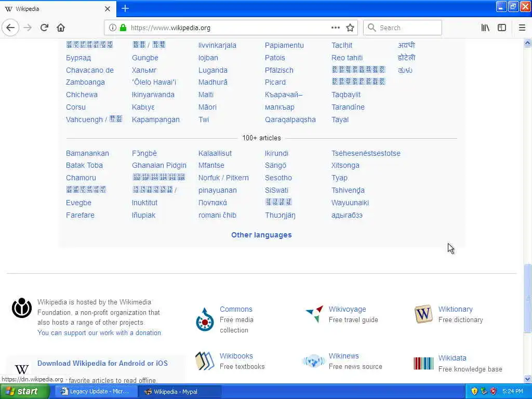Open the Bamanankan Wikipedia link
Screen dimensions: 532x399
[87, 153]
